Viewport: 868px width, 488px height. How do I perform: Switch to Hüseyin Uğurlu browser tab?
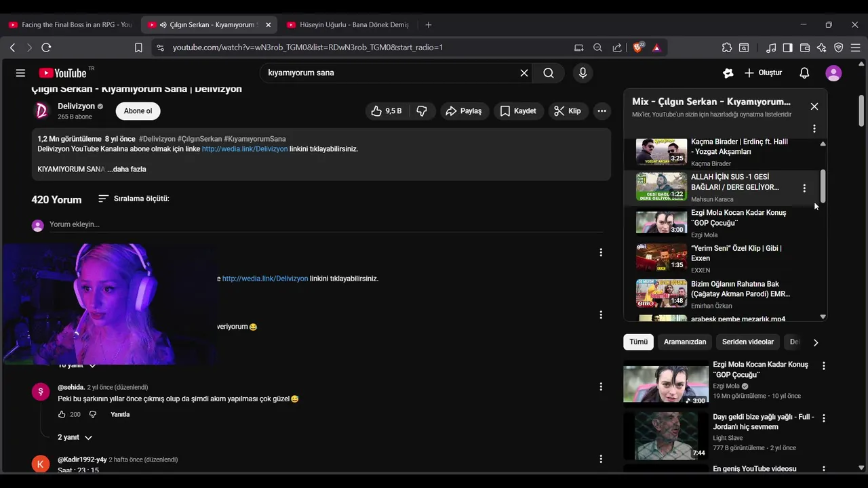pos(347,25)
